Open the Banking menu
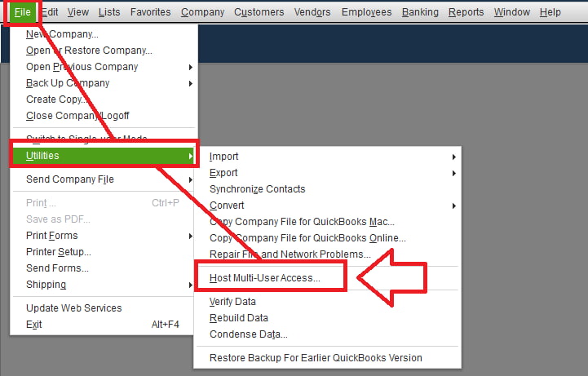Image resolution: width=588 pixels, height=376 pixels. pos(420,12)
